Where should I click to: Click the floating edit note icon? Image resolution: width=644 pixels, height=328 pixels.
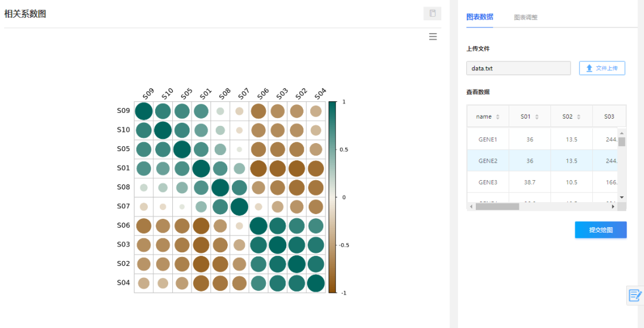tap(634, 295)
